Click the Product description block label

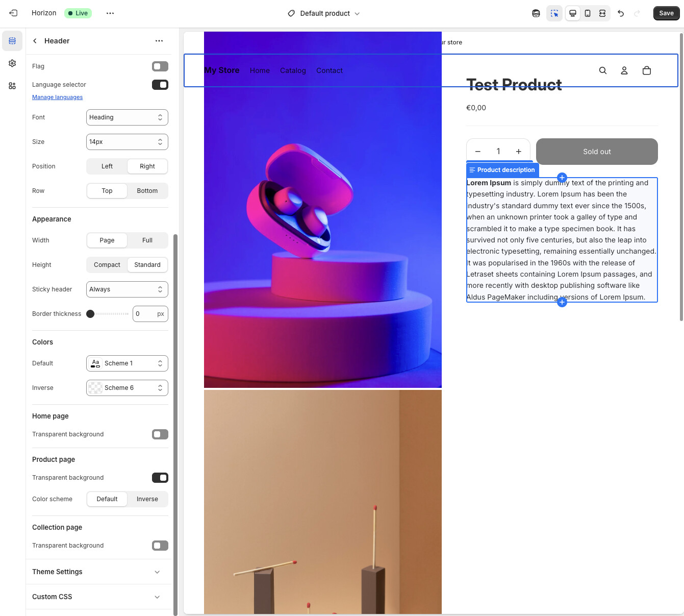tap(503, 170)
